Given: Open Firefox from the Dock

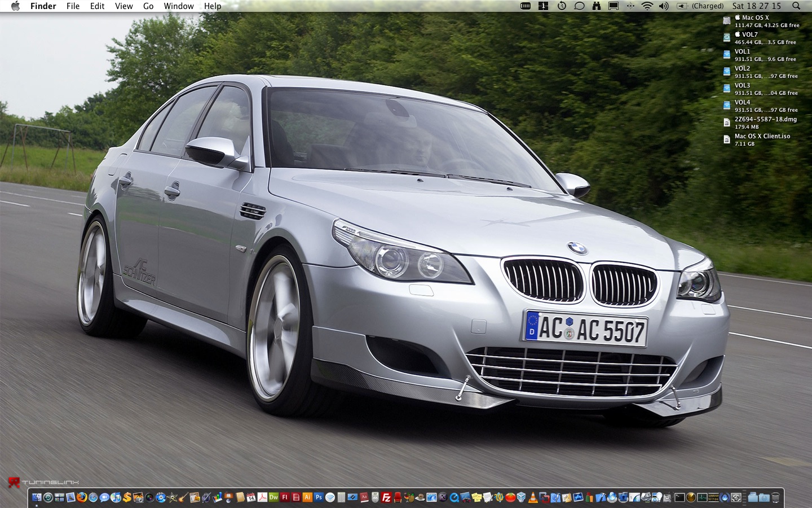Looking at the screenshot, I should pos(82,497).
